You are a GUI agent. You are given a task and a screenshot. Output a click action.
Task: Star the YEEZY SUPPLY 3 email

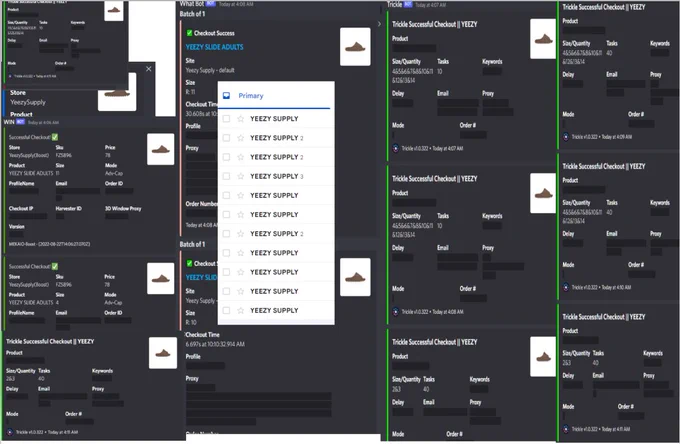coord(241,176)
